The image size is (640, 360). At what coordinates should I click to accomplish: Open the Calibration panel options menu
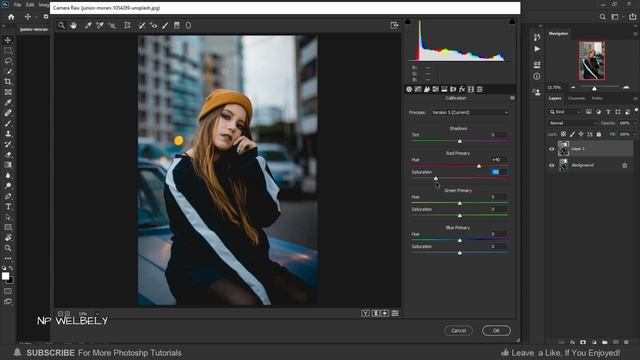coord(512,98)
